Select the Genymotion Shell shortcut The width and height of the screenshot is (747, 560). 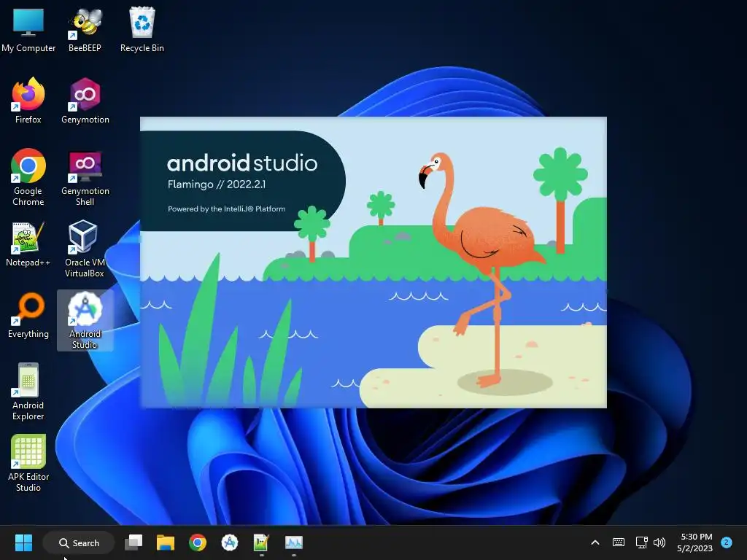[x=85, y=177]
